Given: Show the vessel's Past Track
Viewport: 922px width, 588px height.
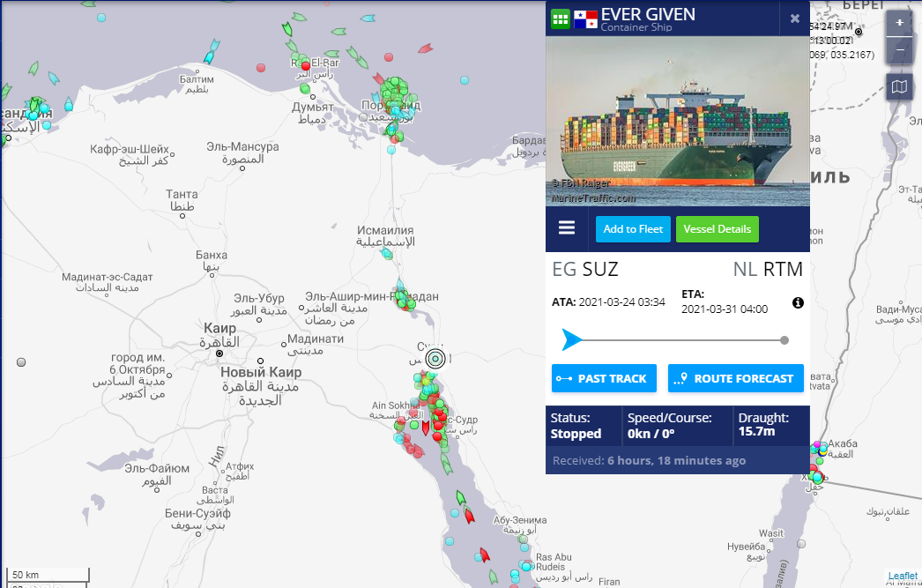Looking at the screenshot, I should [604, 379].
